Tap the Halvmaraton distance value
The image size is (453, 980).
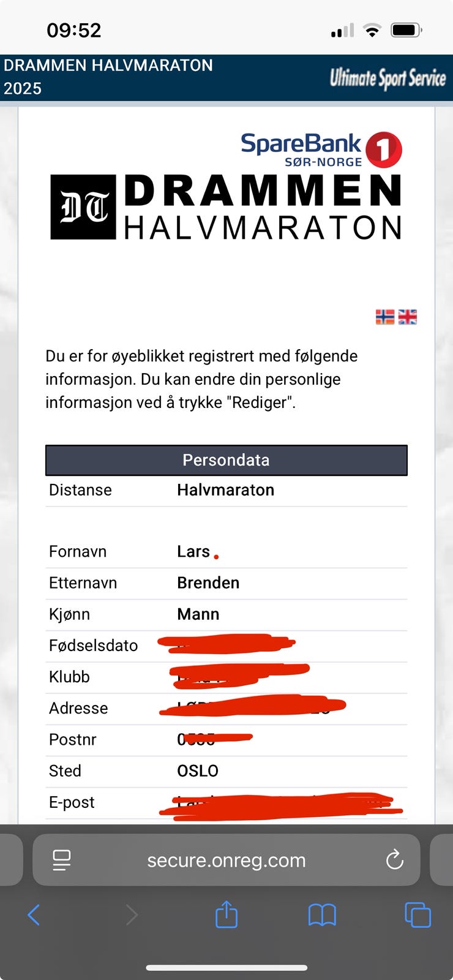pyautogui.click(x=225, y=490)
